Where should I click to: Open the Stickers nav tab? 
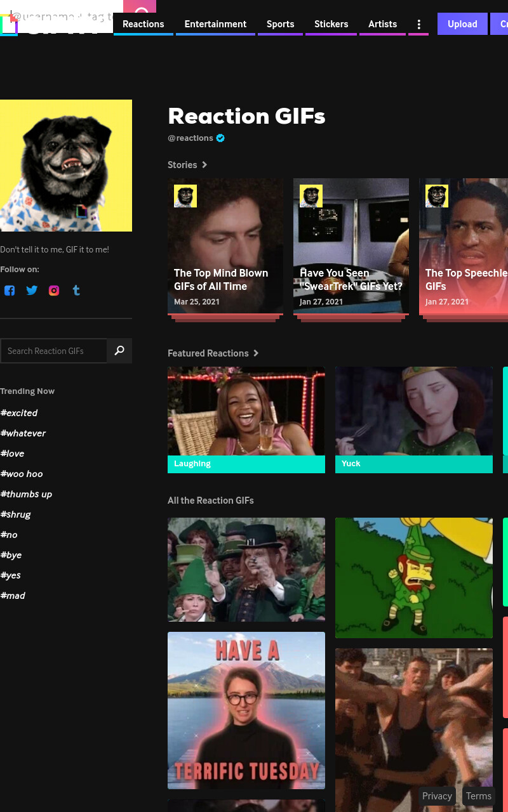tap(331, 24)
